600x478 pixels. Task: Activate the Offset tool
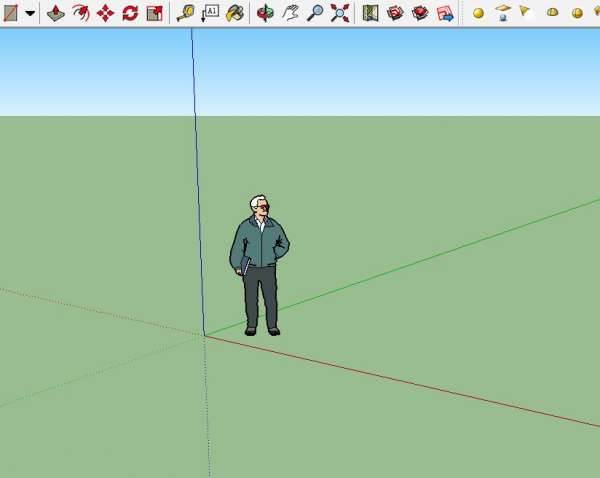click(x=81, y=13)
